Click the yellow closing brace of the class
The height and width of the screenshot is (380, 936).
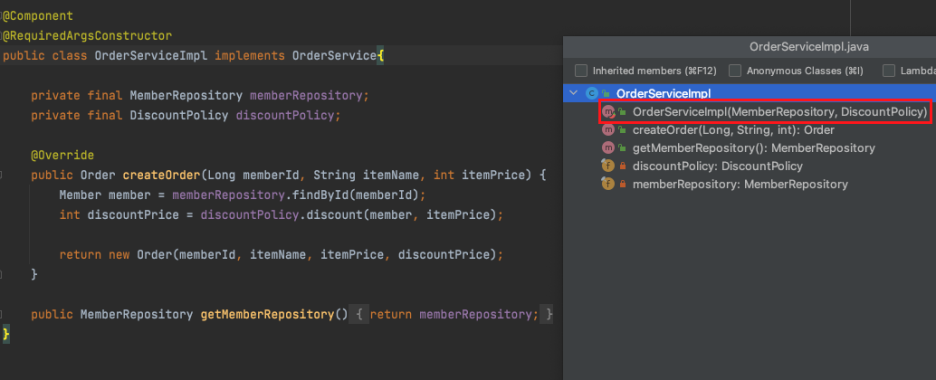coord(6,334)
